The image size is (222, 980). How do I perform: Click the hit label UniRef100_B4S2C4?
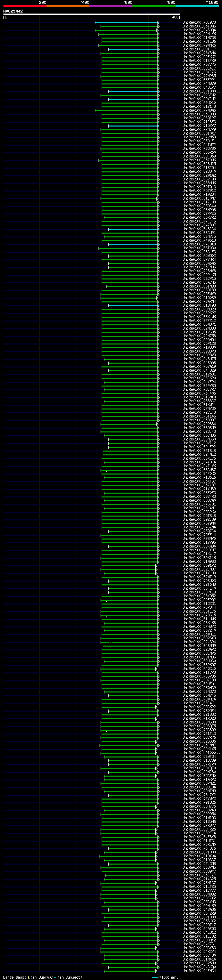pyautogui.click(x=199, y=229)
